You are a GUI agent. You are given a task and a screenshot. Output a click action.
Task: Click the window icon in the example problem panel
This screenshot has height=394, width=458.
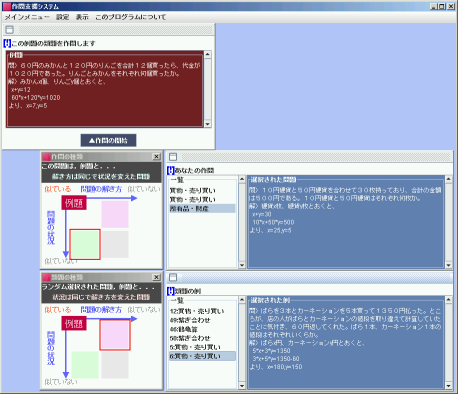[10, 30]
